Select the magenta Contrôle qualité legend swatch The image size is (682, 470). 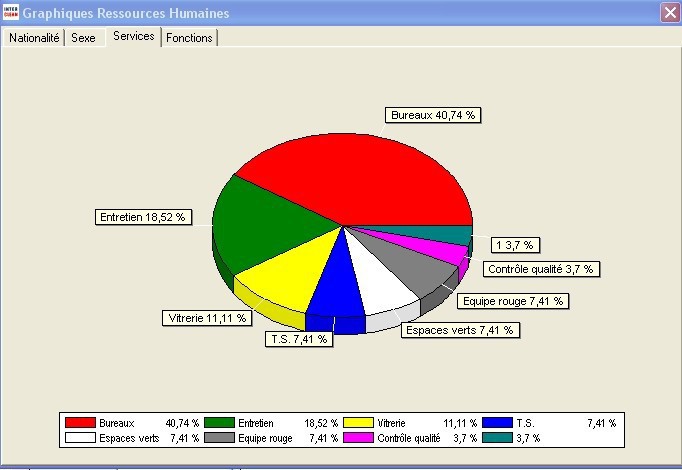[x=359, y=438]
